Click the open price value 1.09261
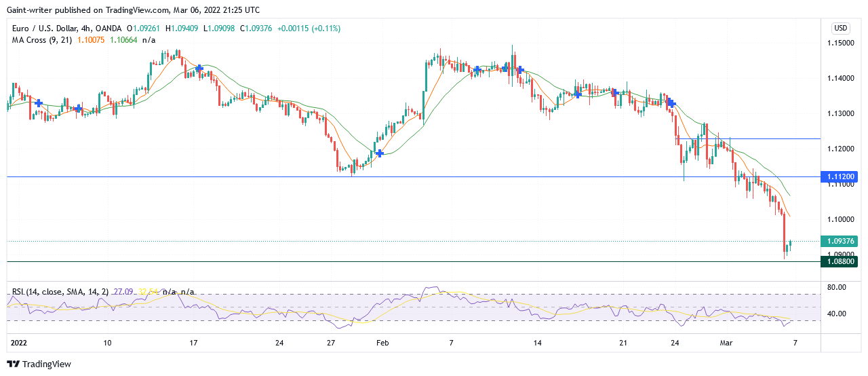868x376 pixels. tap(146, 29)
